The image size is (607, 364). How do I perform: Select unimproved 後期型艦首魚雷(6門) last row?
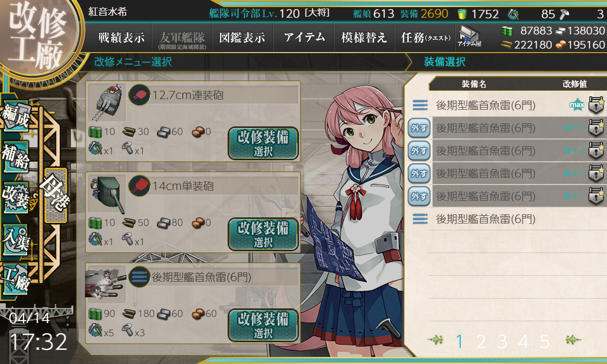pyautogui.click(x=506, y=219)
